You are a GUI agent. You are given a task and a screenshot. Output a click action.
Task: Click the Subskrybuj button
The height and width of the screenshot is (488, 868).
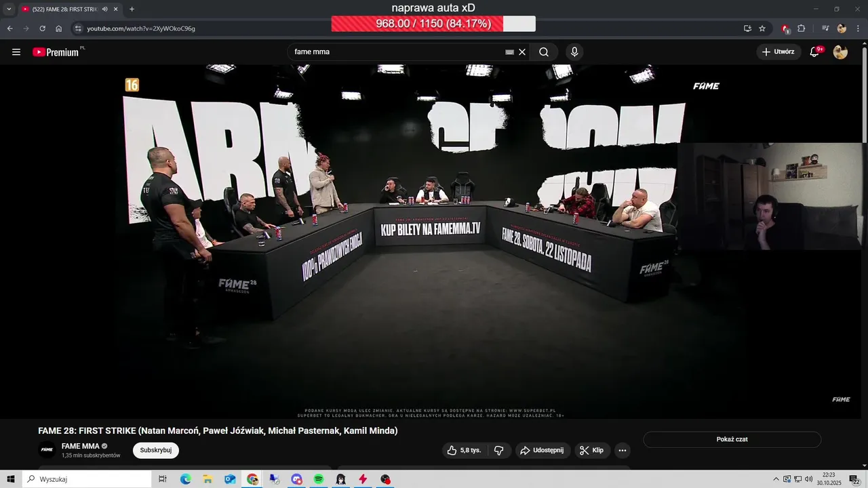[156, 450]
